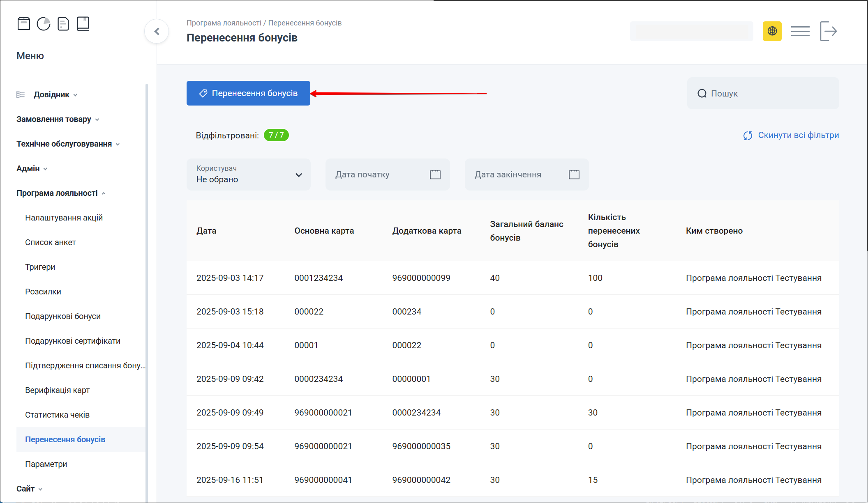Open the pie chart reports icon
Image resolution: width=868 pixels, height=503 pixels.
click(44, 24)
